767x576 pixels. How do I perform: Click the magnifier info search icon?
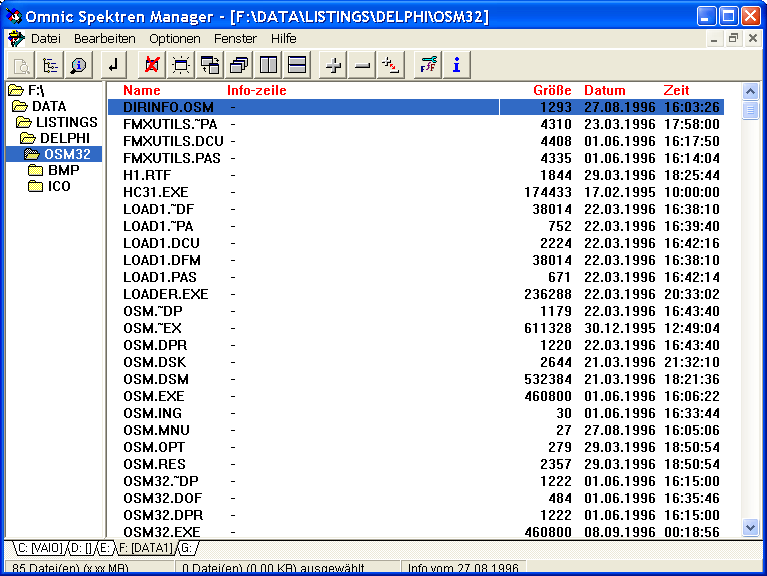coord(78,66)
